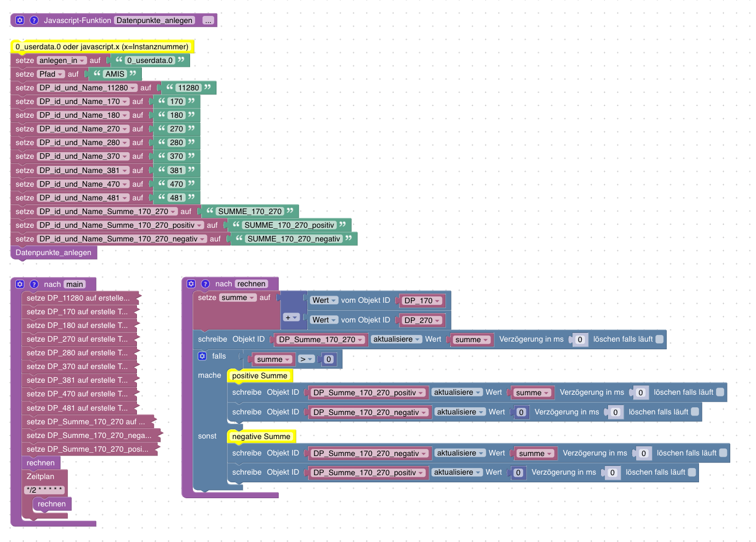Open the DP_Summe_170_270 object ID dropdown
This screenshot has height=542, width=756.
click(x=321, y=339)
